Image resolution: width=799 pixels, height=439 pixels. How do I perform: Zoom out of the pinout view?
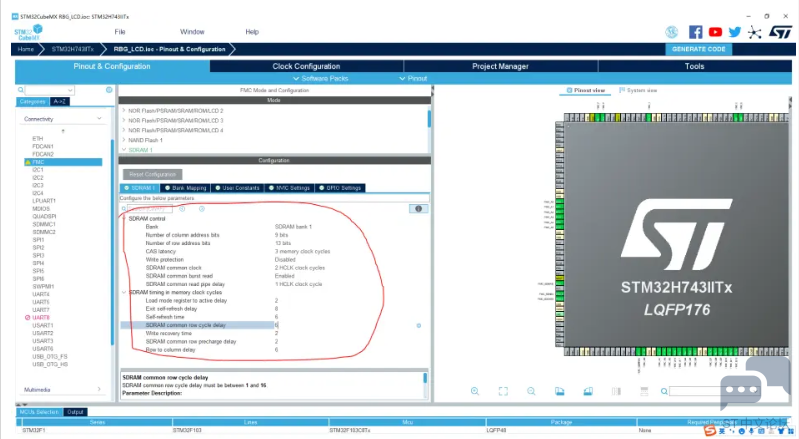[531, 391]
